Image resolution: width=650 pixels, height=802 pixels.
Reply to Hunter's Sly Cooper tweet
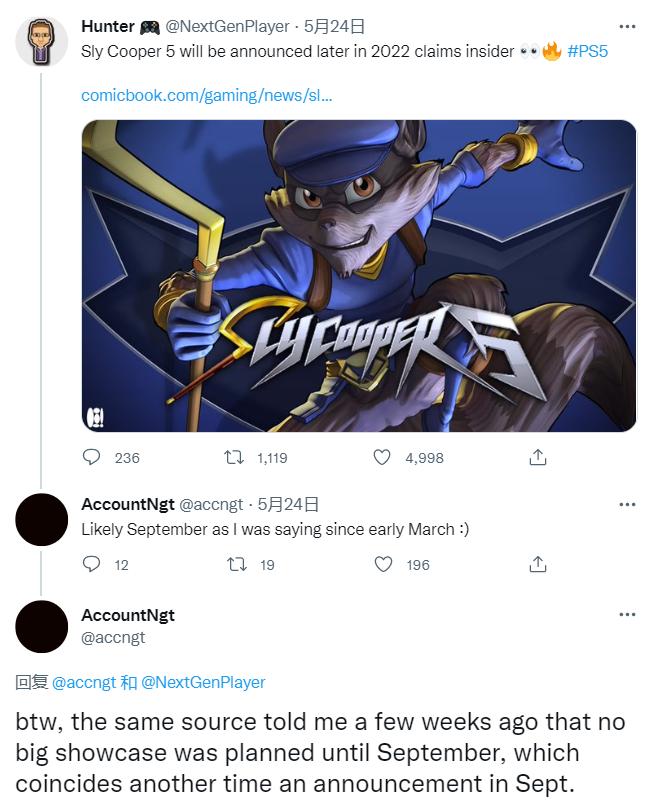[x=93, y=457]
